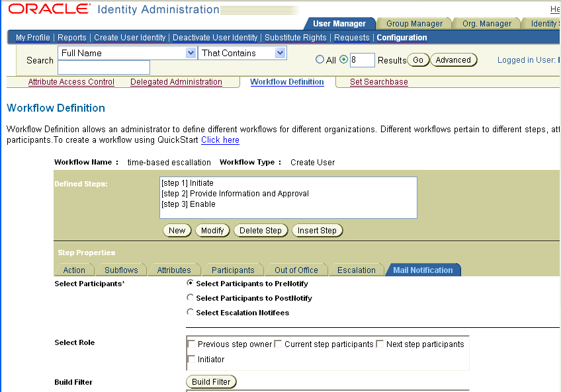561x392 pixels.
Task: Select the numbered results radio button
Action: click(343, 59)
